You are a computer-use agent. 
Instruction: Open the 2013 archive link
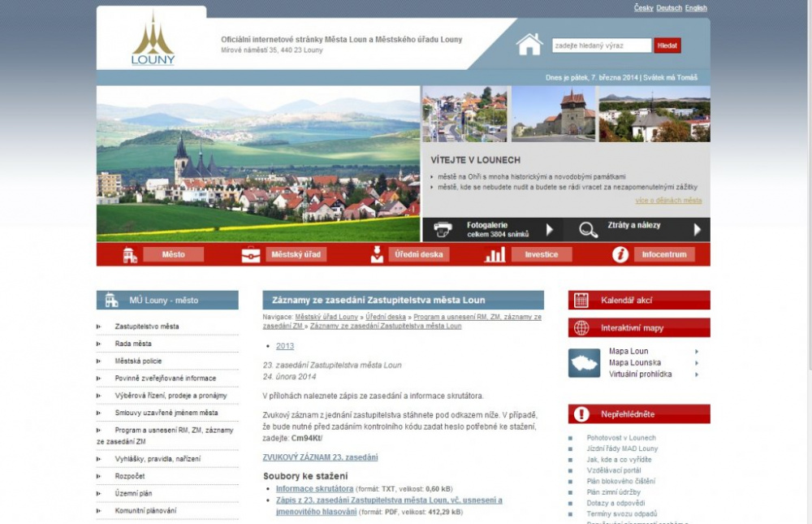tap(285, 346)
